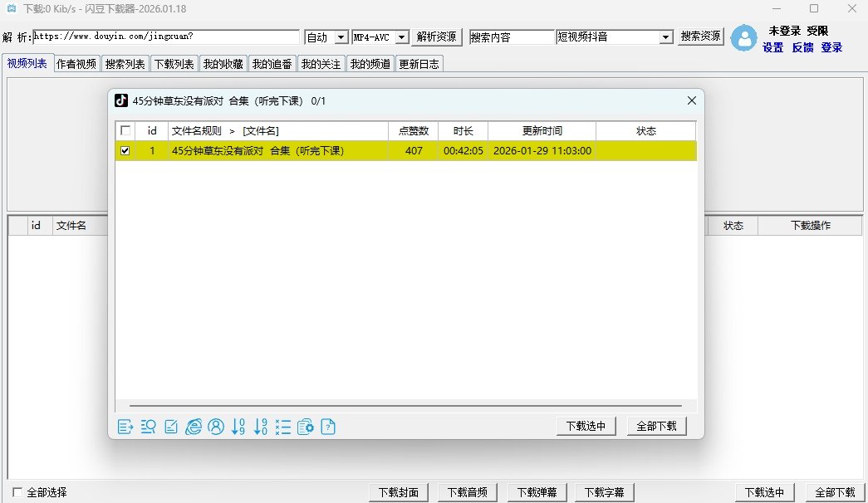Click the 下载选中 button in the dialog
Viewport: 868px width, 503px height.
(x=586, y=425)
